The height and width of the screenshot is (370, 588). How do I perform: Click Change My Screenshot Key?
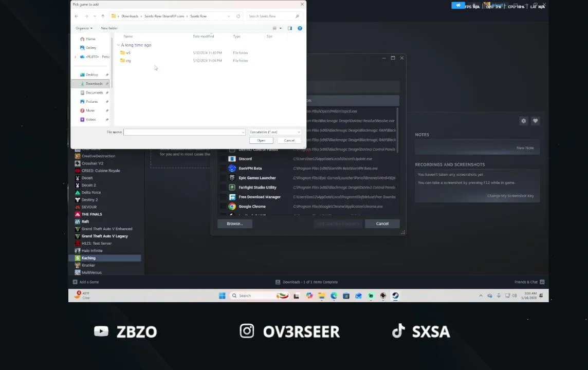(510, 196)
